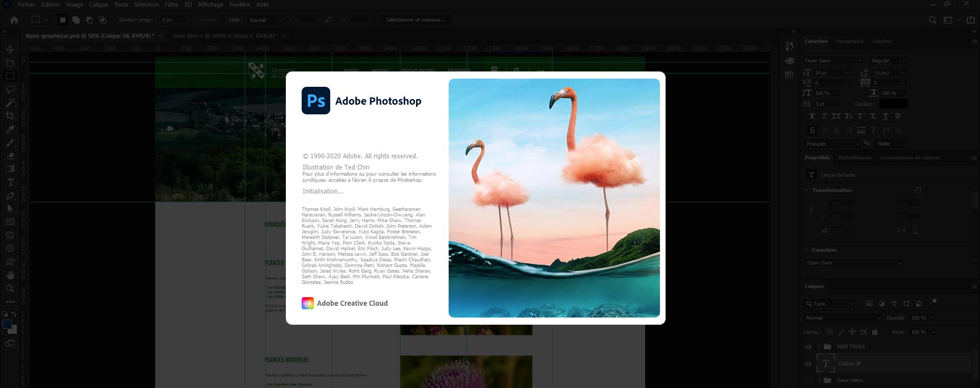Select the Eyedropper tool
The height and width of the screenshot is (388, 980).
click(10, 129)
